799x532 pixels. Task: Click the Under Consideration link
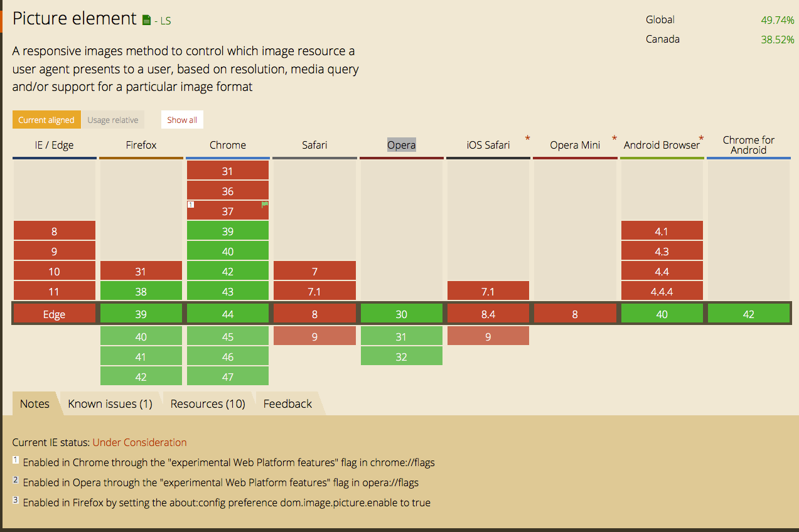[139, 442]
